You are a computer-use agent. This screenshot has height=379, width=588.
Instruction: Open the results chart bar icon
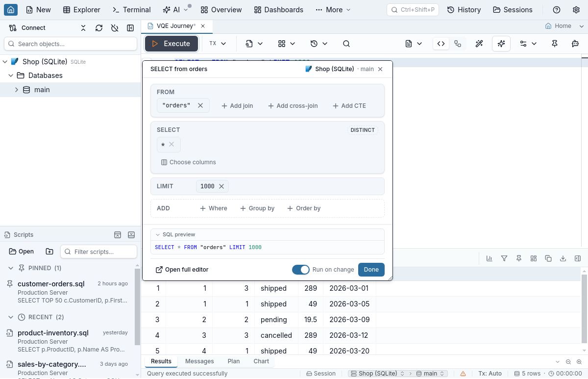click(490, 258)
